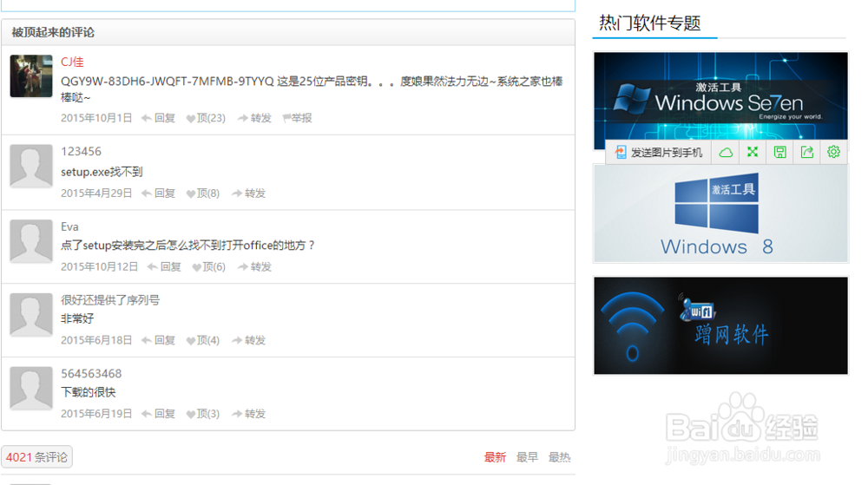The image size is (868, 485).
Task: Forward the 非常好 comment
Action: click(248, 340)
